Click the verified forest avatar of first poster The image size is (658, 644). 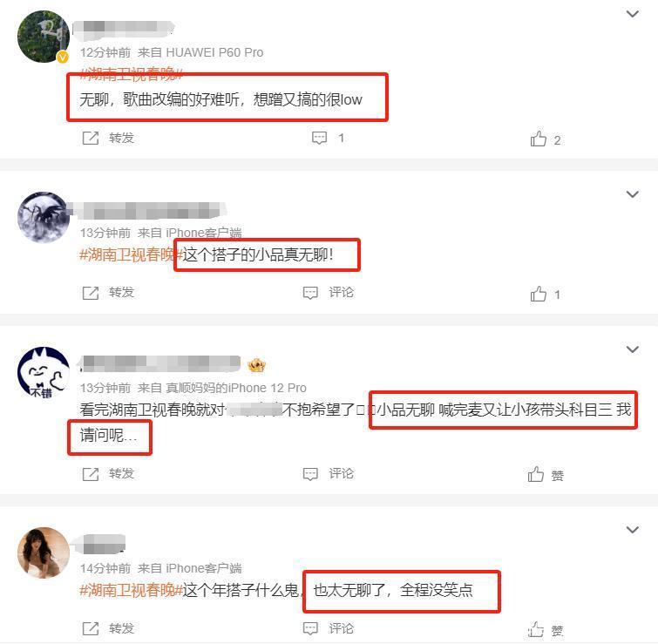44,37
